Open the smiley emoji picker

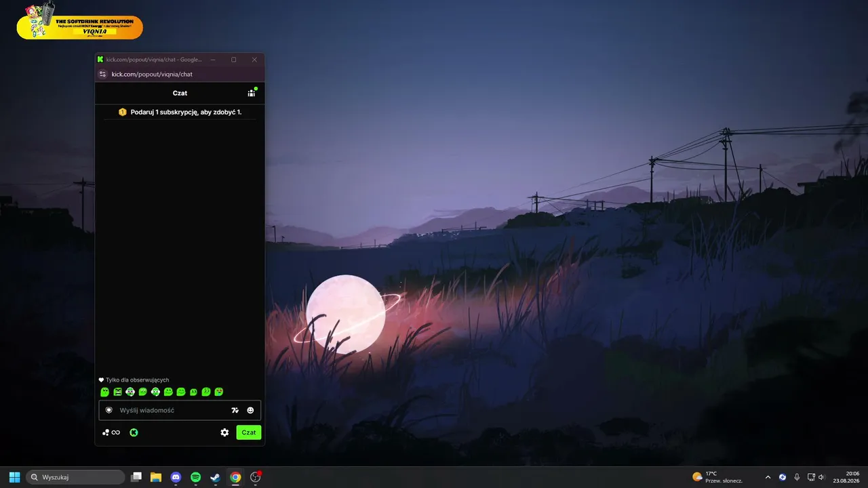(250, 410)
